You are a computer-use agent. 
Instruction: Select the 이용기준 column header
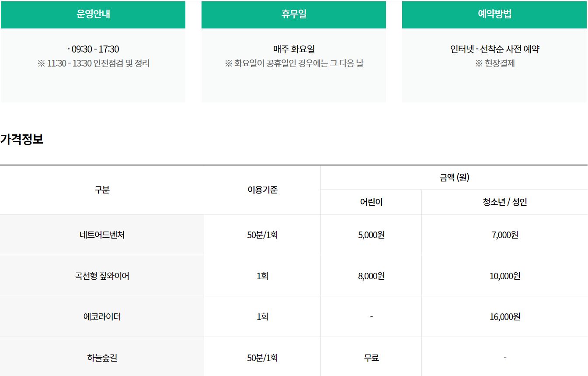[x=262, y=190]
